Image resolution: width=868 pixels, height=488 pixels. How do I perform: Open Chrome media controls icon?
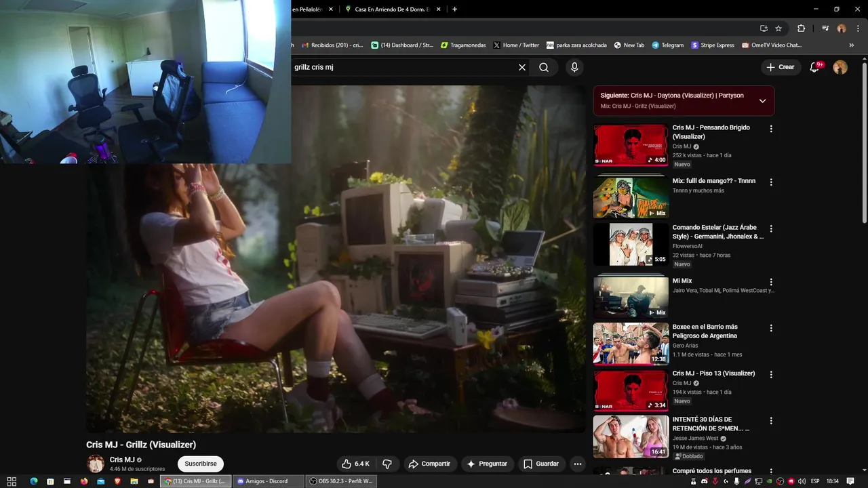click(x=825, y=28)
